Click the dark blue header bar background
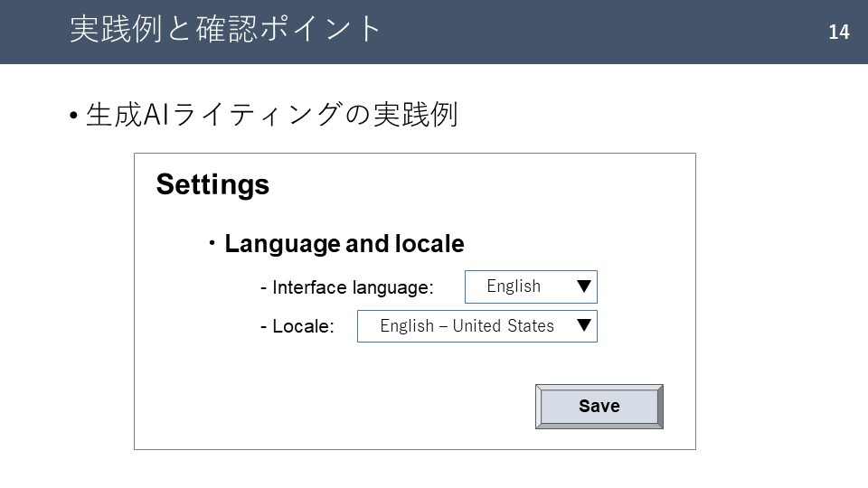868x488 pixels. (553, 32)
